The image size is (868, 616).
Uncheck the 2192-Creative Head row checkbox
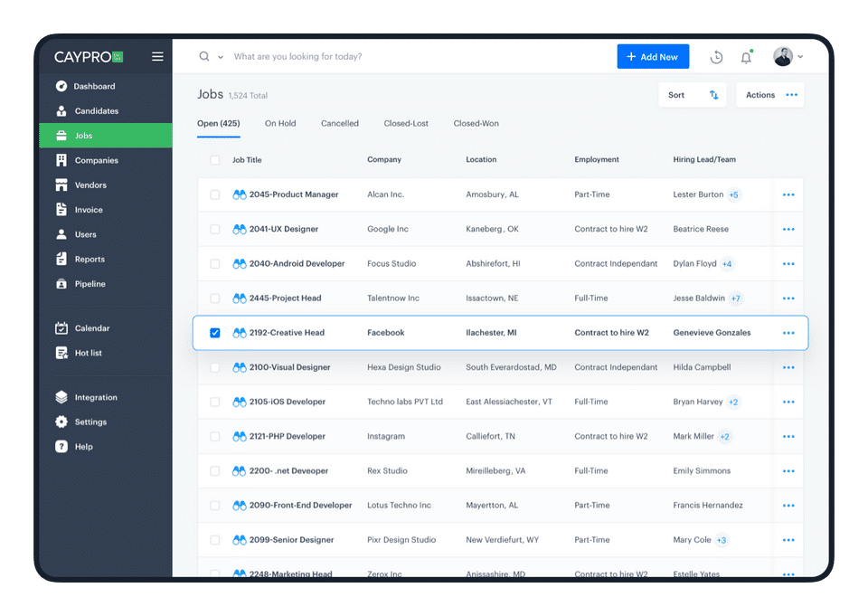point(215,333)
